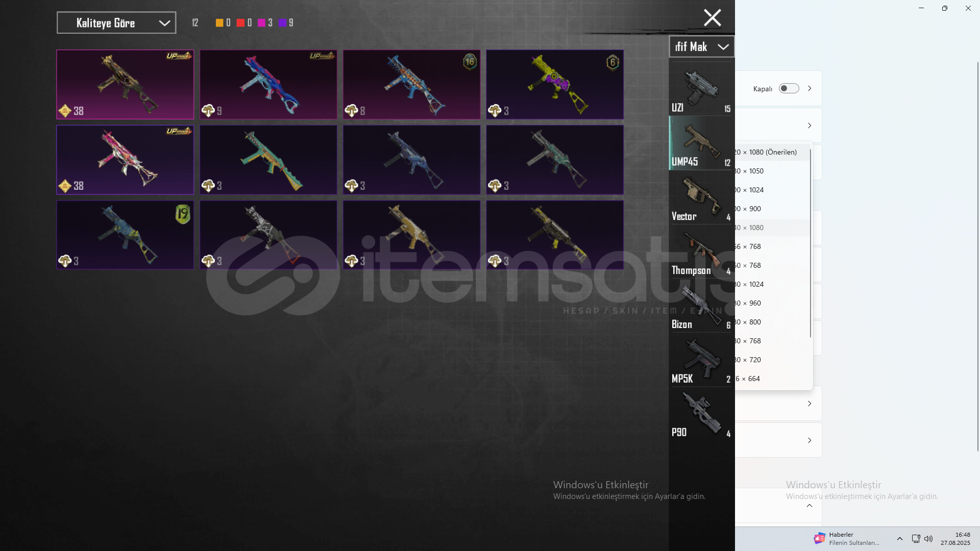The image size is (980, 551).
Task: Select the UMP45 weapon in the side list
Action: pyautogui.click(x=701, y=143)
